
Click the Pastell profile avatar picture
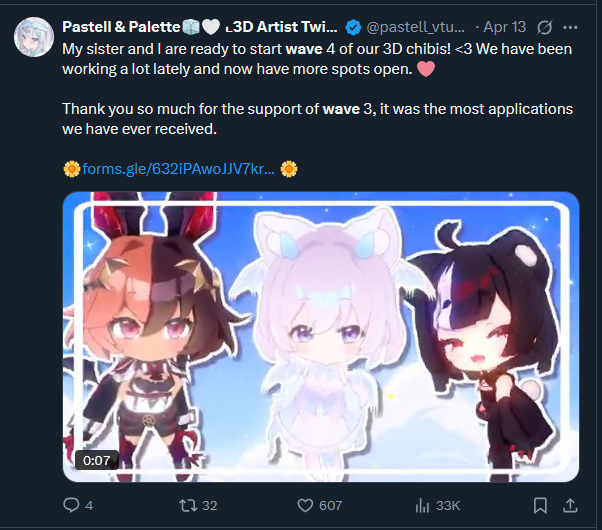click(34, 37)
